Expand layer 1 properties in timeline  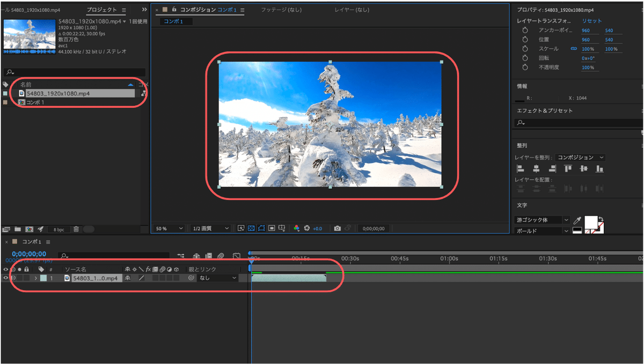[36, 278]
